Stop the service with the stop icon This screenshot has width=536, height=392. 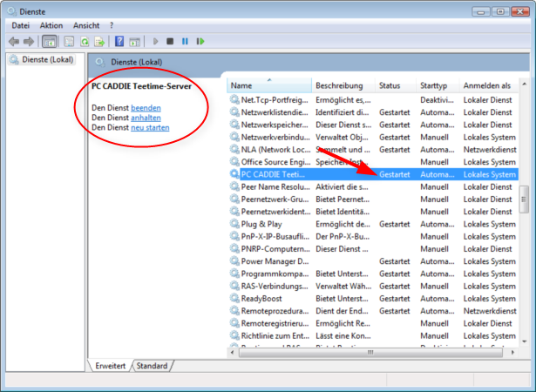tap(171, 41)
